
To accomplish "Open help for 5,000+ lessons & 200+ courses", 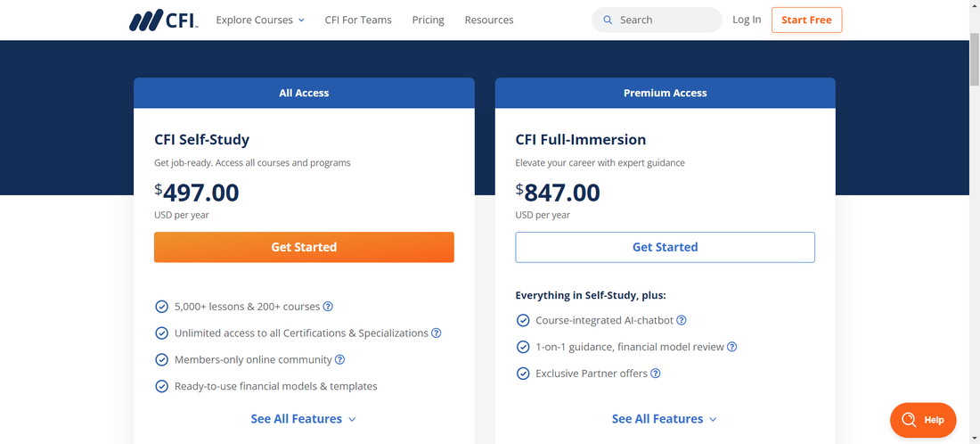I will point(328,307).
